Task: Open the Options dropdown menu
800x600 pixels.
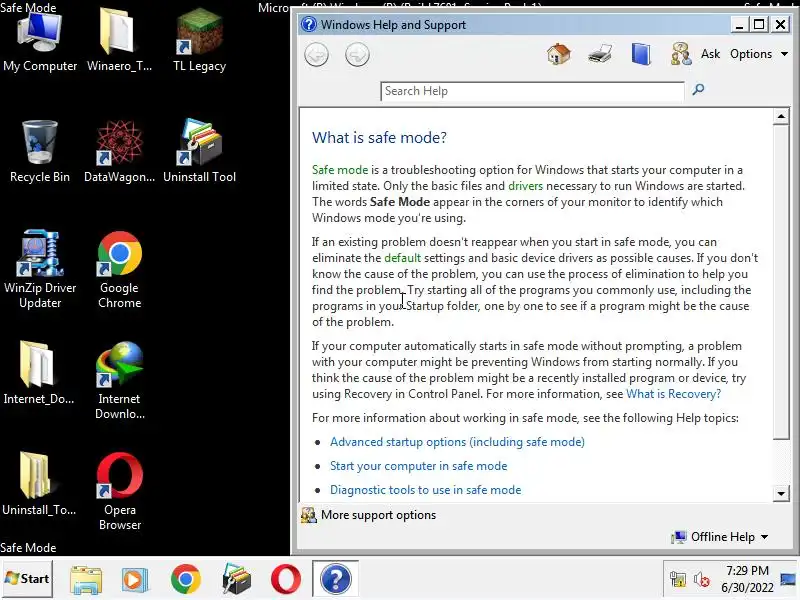Action: [x=759, y=54]
